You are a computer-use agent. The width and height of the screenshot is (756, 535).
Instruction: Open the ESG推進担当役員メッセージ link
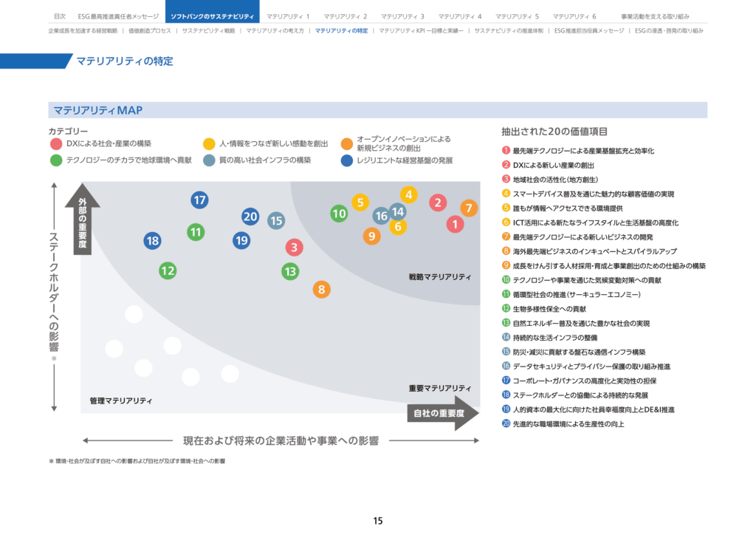pos(588,31)
